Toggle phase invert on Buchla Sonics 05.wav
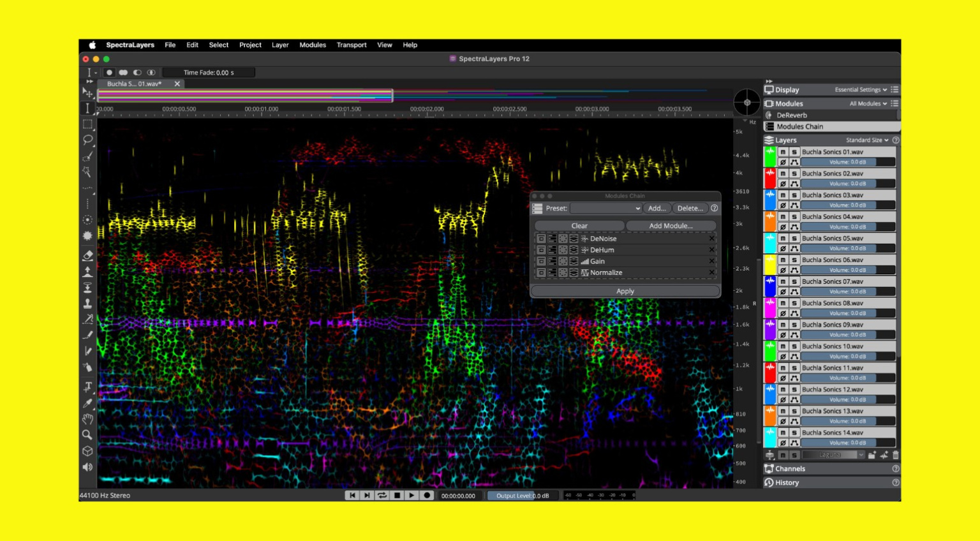Image resolution: width=980 pixels, height=541 pixels. [x=782, y=248]
